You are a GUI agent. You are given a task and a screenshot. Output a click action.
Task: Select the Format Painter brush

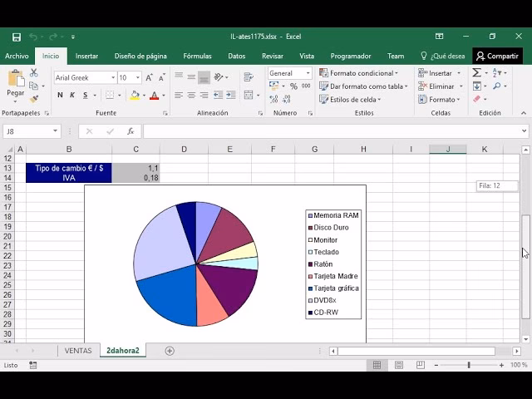33,99
